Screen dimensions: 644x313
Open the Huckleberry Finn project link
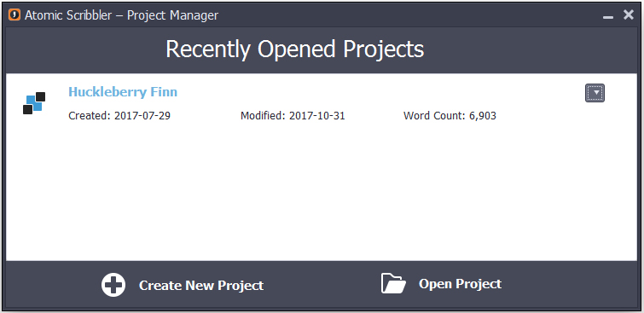point(123,91)
